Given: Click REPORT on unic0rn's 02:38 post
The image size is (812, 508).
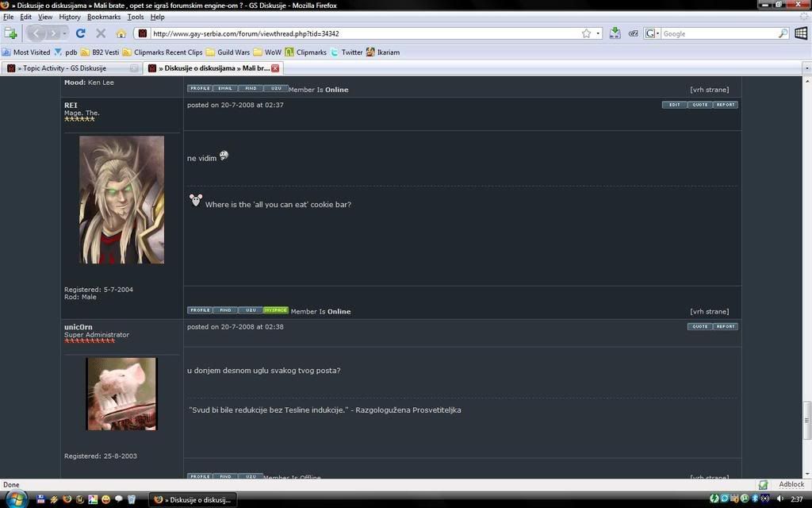Looking at the screenshot, I should [x=725, y=326].
